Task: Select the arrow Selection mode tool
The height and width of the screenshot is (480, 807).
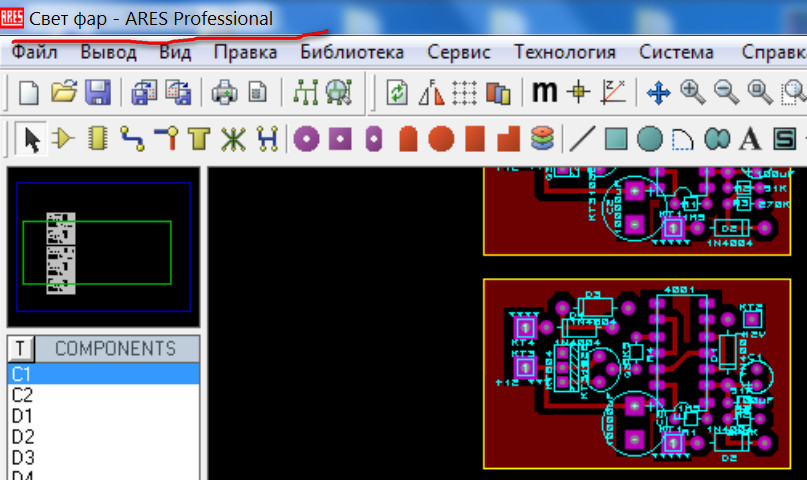Action: pyautogui.click(x=31, y=139)
